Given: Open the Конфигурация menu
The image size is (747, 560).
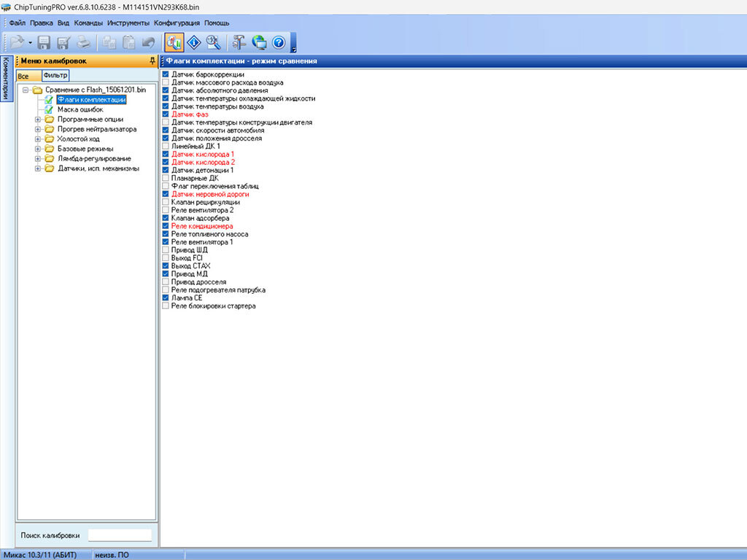Looking at the screenshot, I should (177, 23).
